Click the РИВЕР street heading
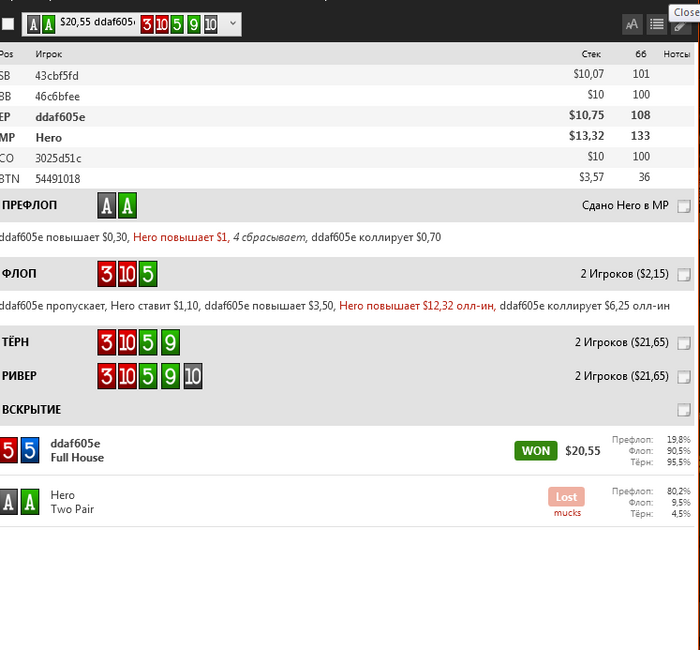 [x=19, y=376]
